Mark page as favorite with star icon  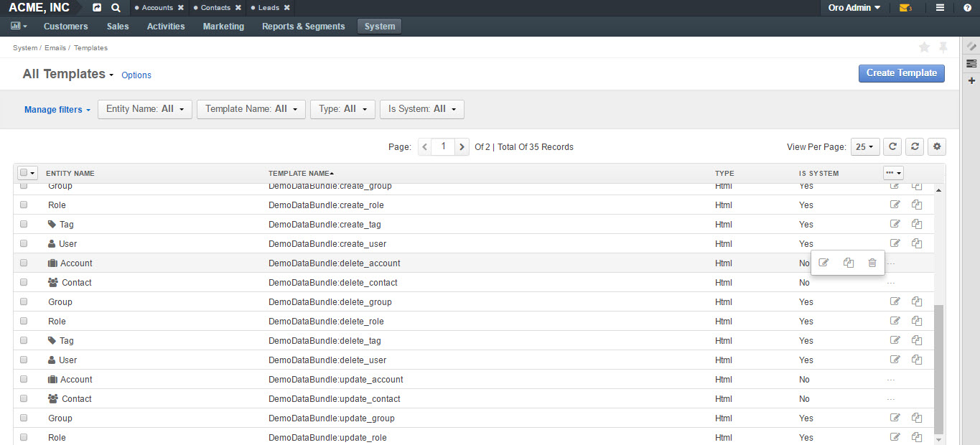(924, 47)
